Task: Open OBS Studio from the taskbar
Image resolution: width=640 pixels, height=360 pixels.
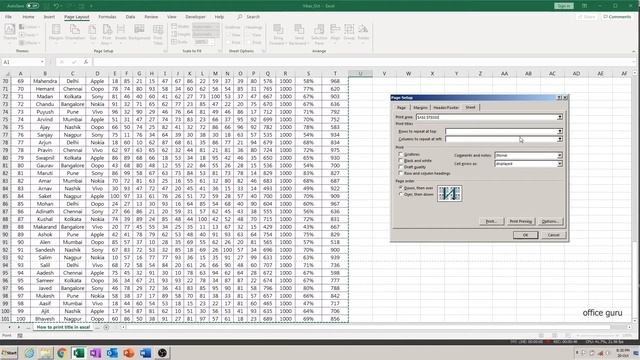Action: click(162, 353)
